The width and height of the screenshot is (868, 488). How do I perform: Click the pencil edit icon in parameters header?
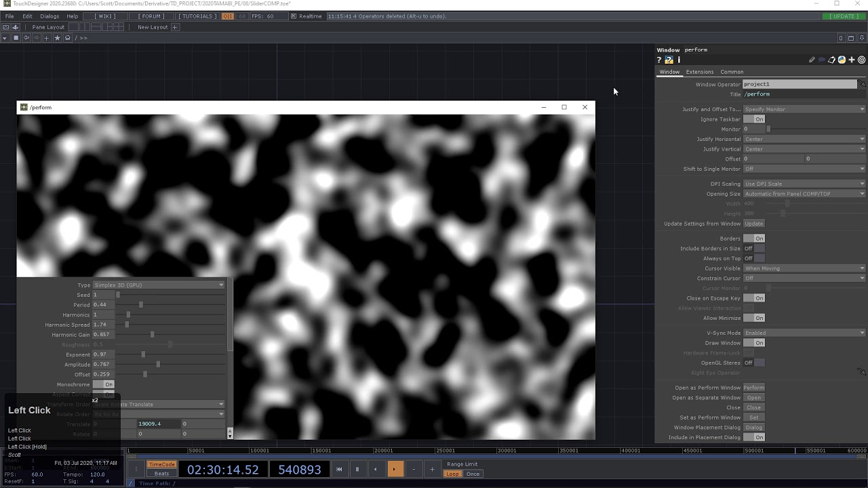pos(812,60)
